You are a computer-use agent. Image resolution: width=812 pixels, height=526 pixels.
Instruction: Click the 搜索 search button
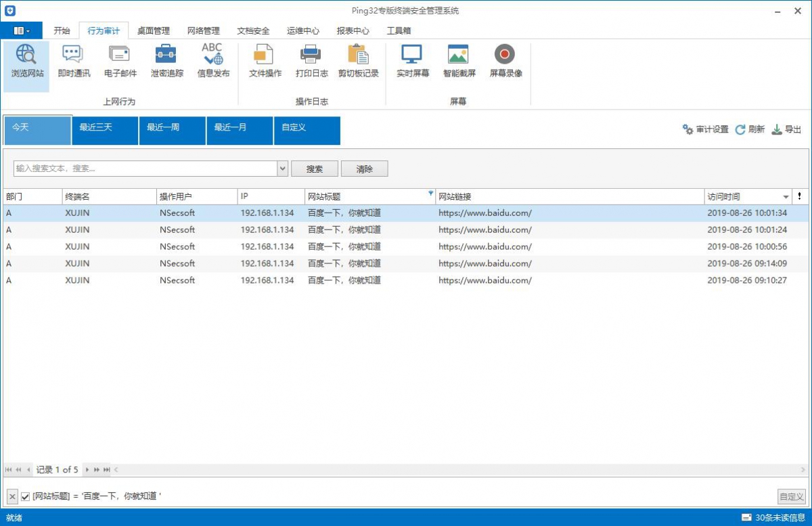(315, 169)
